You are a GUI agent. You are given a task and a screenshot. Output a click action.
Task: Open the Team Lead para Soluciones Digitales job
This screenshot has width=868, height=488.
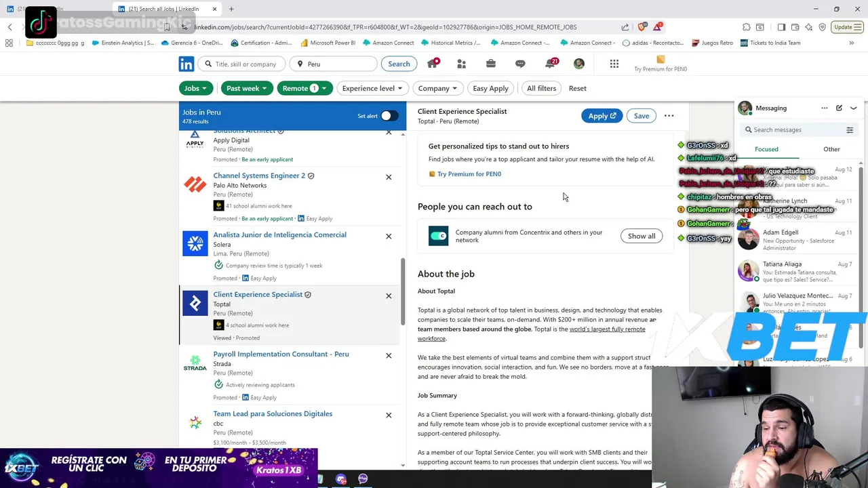coord(273,413)
